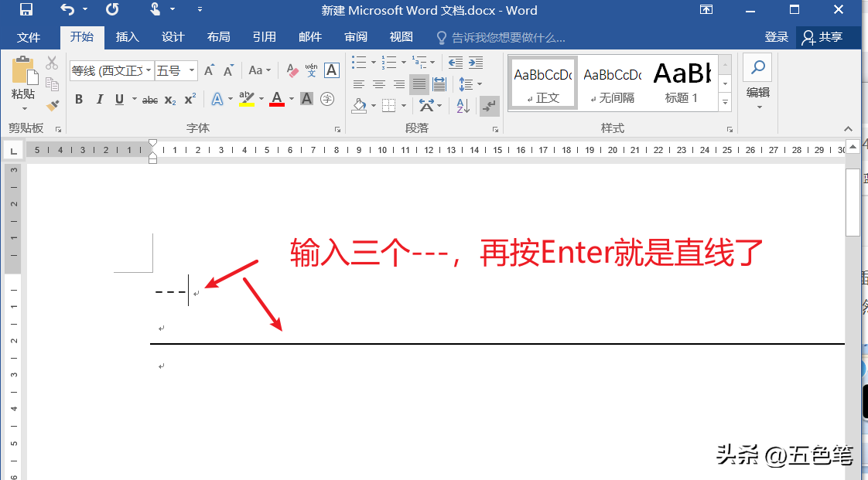Apply character shading icon
The image size is (868, 480).
pos(306,99)
